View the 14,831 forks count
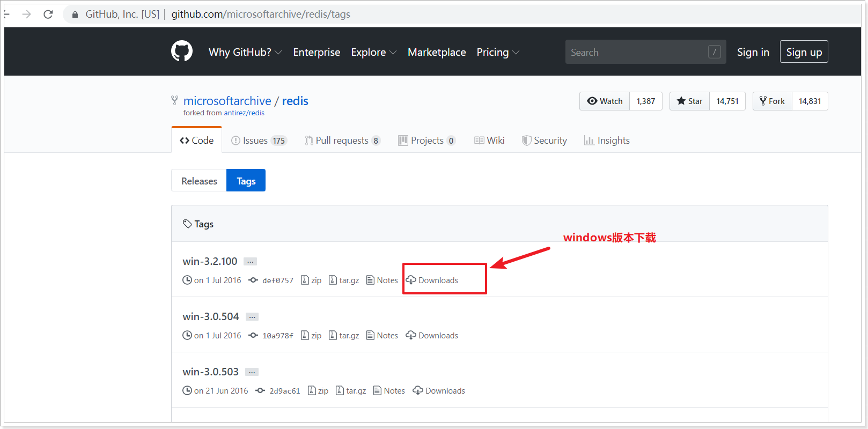Image resolution: width=868 pixels, height=429 pixels. point(810,101)
